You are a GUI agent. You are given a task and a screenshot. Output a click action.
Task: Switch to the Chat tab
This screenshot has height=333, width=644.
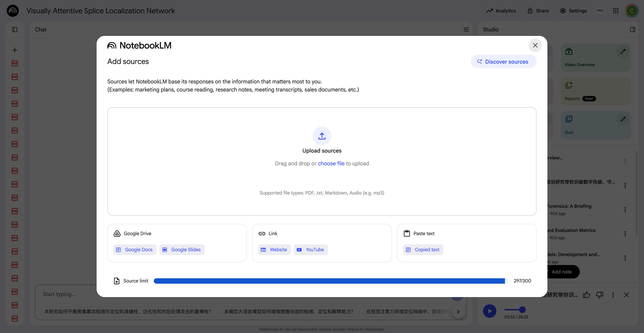point(40,29)
